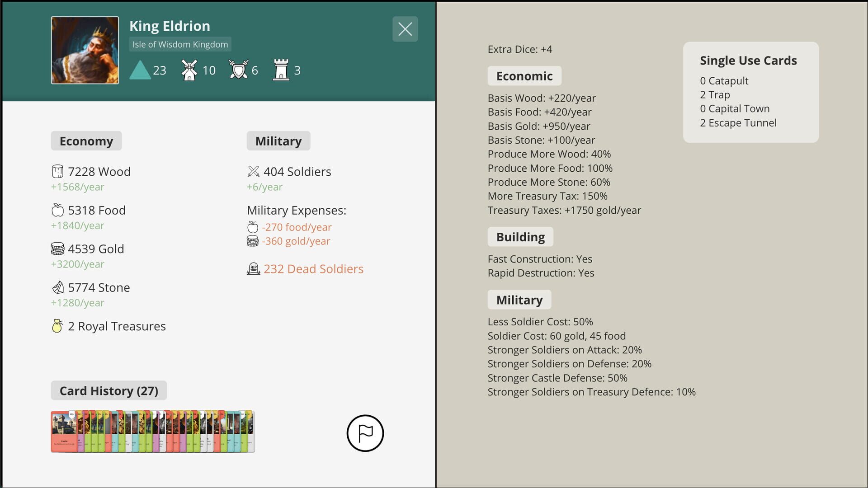Click King Eldrion's portrait
The width and height of the screenshot is (868, 488).
pyautogui.click(x=85, y=50)
